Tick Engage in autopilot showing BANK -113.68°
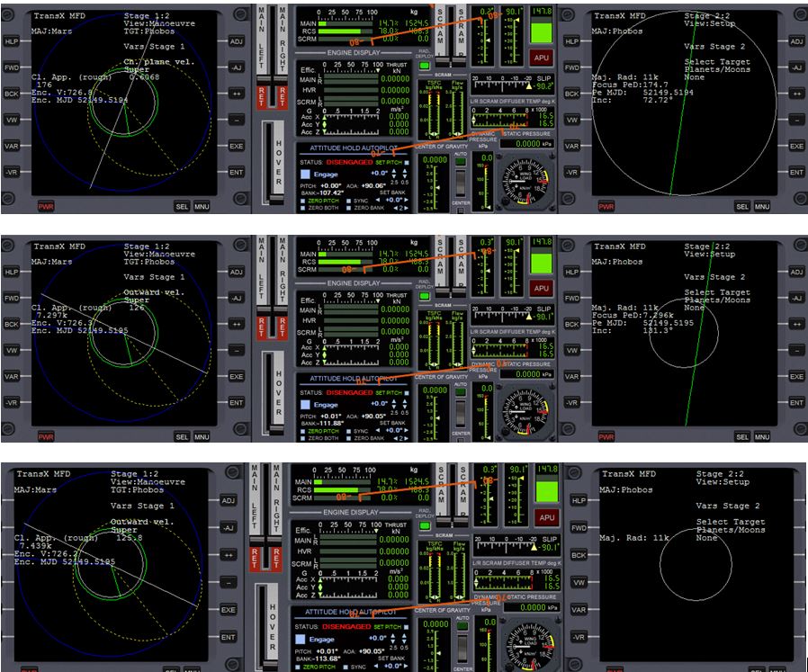Screen dimensions: 808x672 tap(300, 639)
